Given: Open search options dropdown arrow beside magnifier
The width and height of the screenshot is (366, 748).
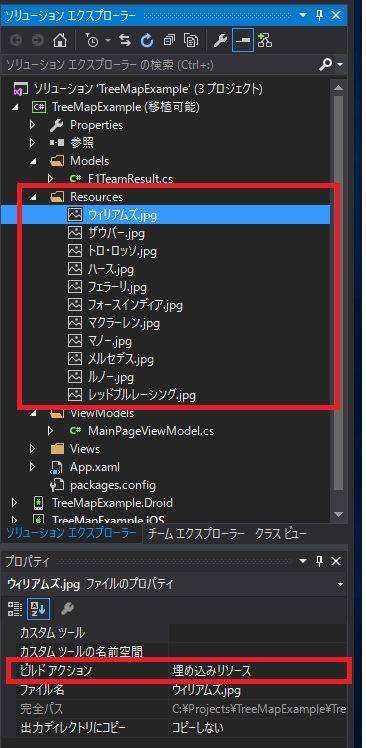Looking at the screenshot, I should tap(340, 65).
